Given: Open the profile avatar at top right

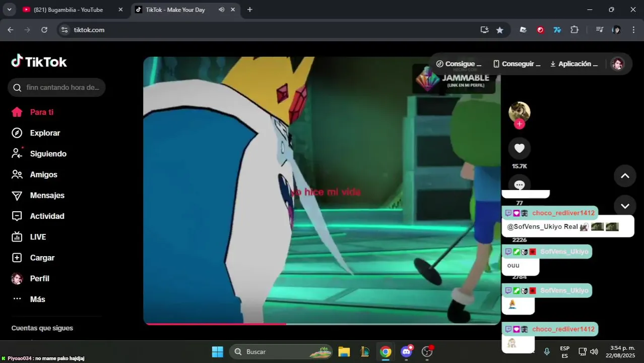Looking at the screenshot, I should click(617, 64).
